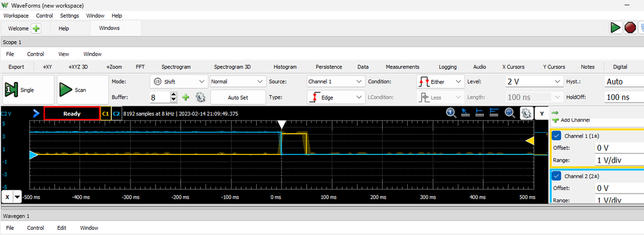Start a Single acquisition
The height and width of the screenshot is (235, 644).
[x=28, y=90]
